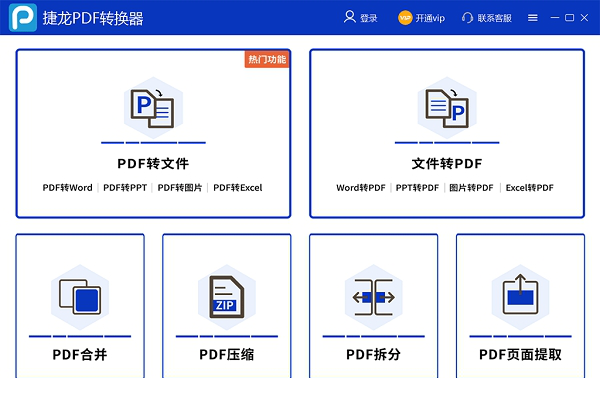Screen dimensions: 600x393
Task: Select the PDF转PPT option
Action: click(125, 188)
